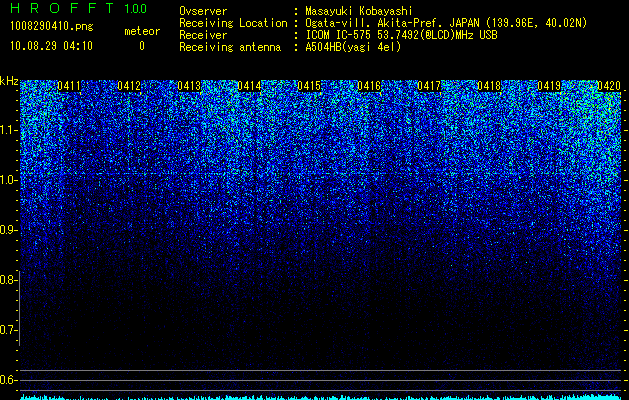The image size is (629, 400).
Task: Click the 1.0 frequency axis label
Action: [7, 180]
